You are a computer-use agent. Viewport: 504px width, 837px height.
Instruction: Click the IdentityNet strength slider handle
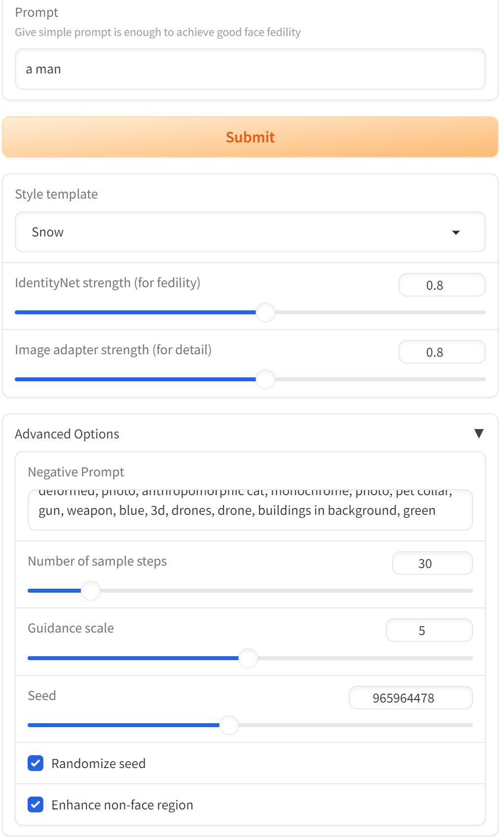[x=266, y=312]
